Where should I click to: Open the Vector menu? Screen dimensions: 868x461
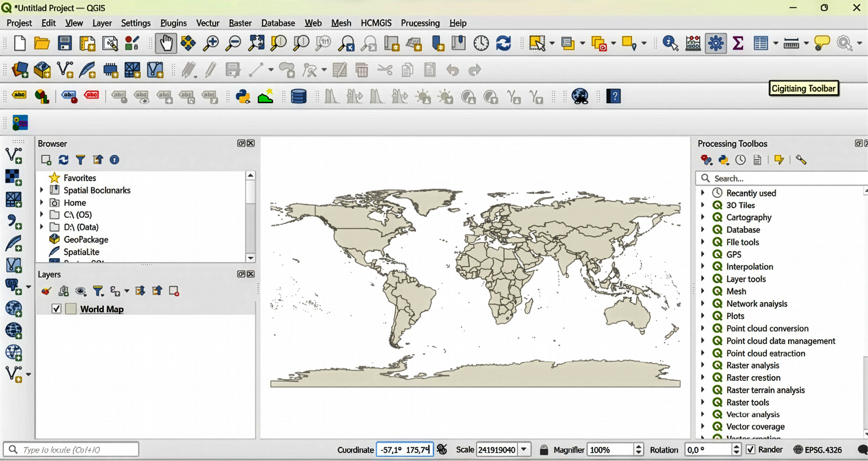pyautogui.click(x=207, y=23)
